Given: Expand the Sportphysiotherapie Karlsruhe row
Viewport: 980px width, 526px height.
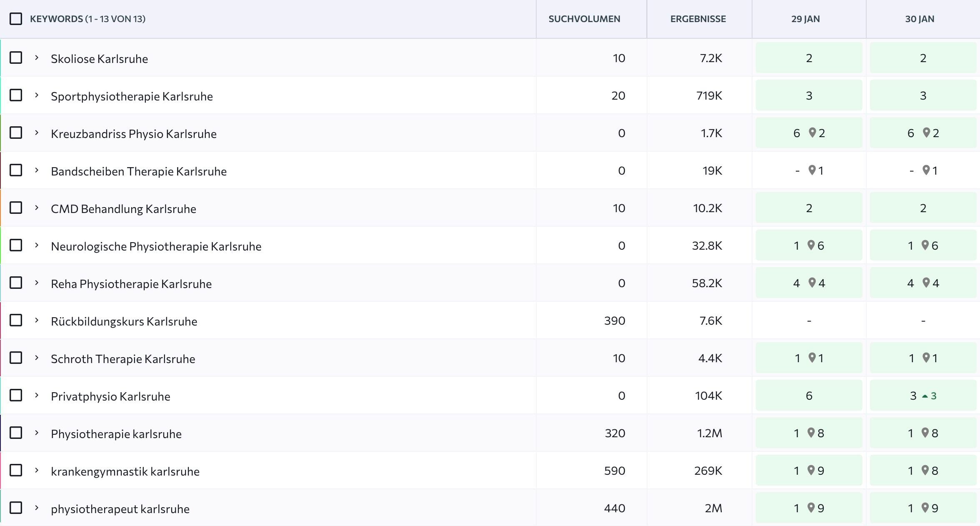Looking at the screenshot, I should [37, 95].
